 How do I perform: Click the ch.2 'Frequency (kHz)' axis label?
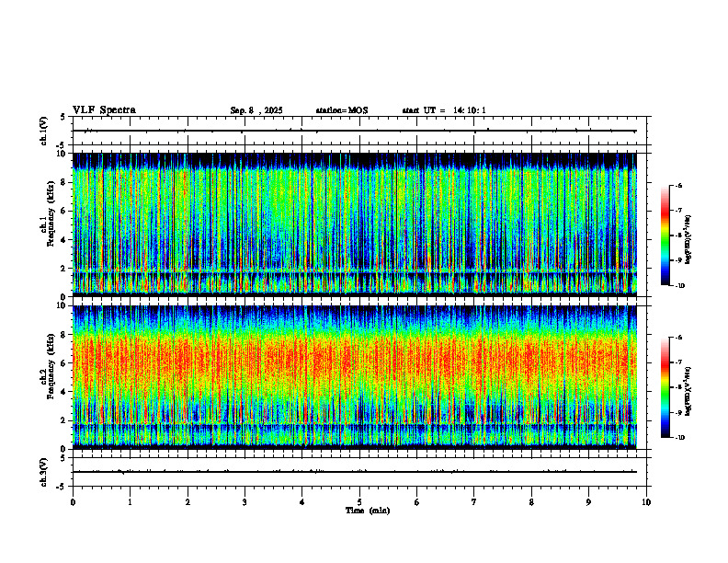point(51,366)
